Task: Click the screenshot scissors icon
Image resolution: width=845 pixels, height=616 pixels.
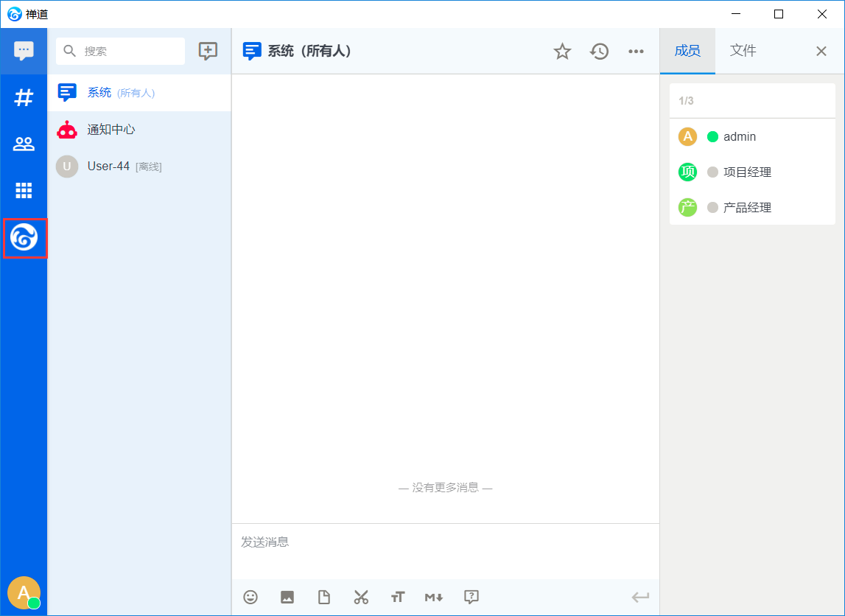Action: (361, 597)
